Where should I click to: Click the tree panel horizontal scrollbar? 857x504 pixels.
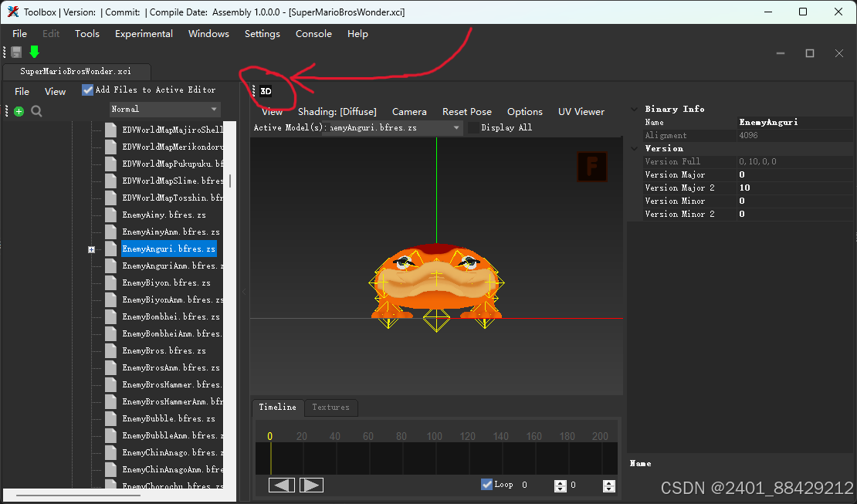pos(78,496)
